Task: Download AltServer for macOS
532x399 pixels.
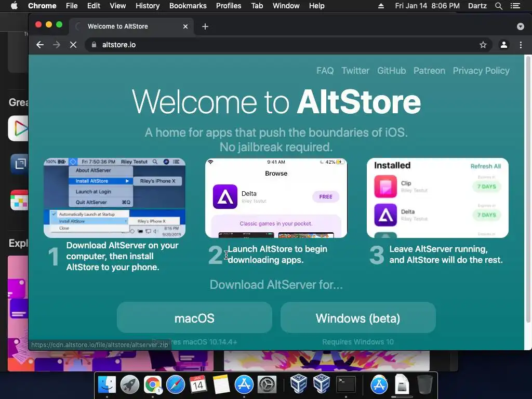Action: tap(194, 317)
